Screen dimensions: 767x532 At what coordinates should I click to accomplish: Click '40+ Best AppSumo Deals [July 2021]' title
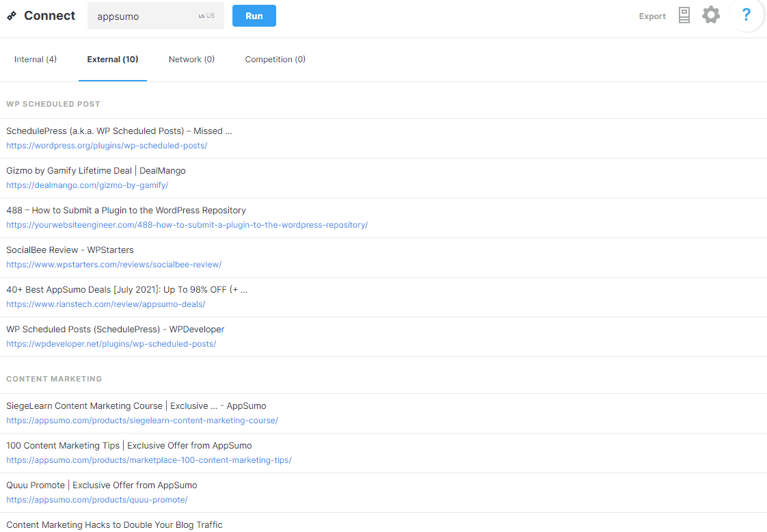coord(127,289)
